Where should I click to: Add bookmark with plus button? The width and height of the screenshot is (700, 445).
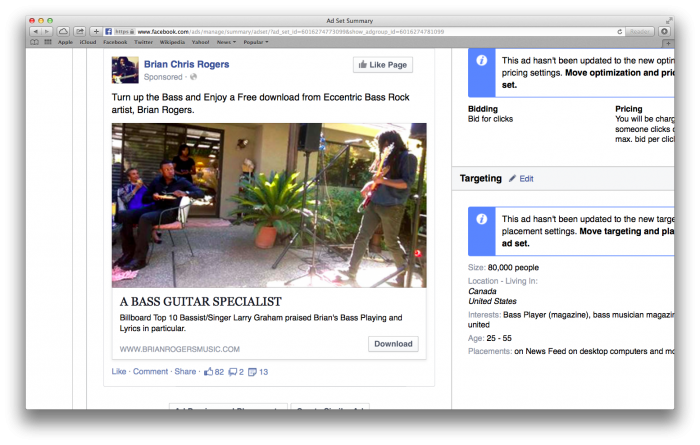point(96,32)
